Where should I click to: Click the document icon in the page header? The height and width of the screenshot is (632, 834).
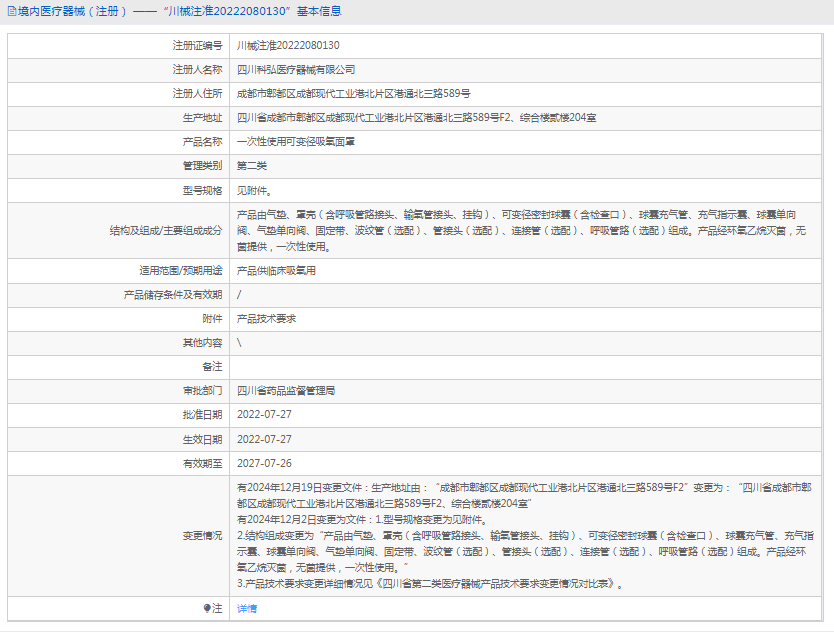12,11
